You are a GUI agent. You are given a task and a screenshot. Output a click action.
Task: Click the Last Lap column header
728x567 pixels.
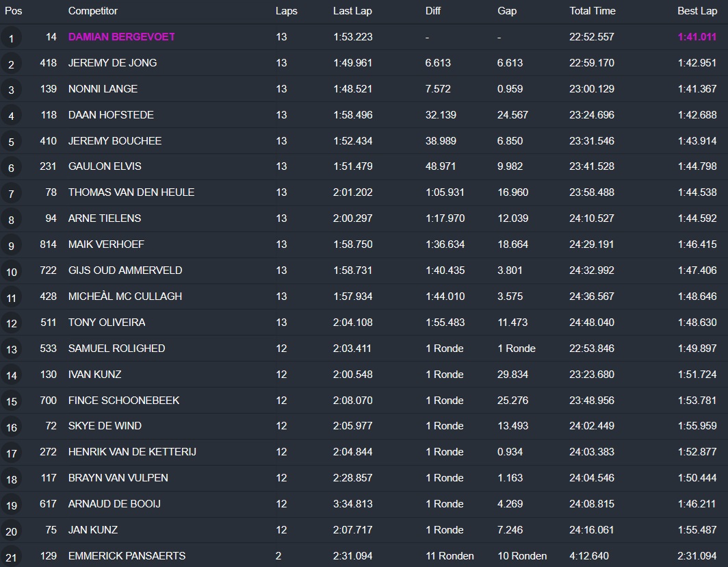(352, 11)
